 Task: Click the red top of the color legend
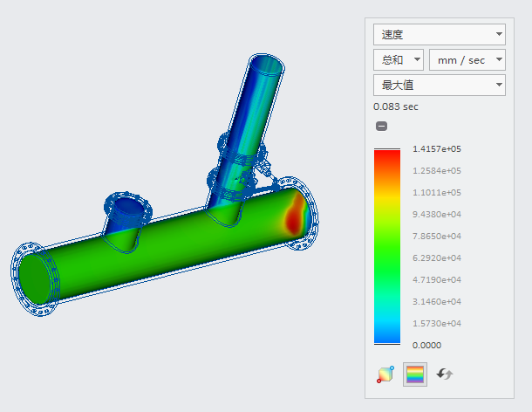(386, 157)
